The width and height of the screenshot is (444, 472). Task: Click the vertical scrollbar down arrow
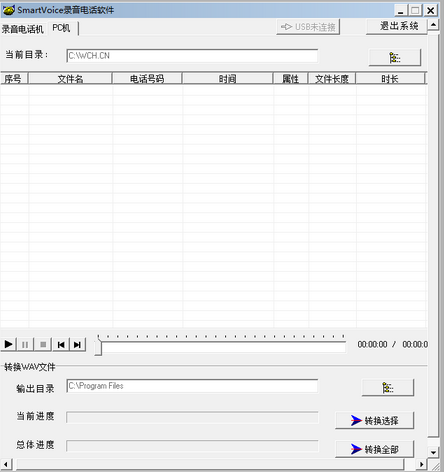433,452
